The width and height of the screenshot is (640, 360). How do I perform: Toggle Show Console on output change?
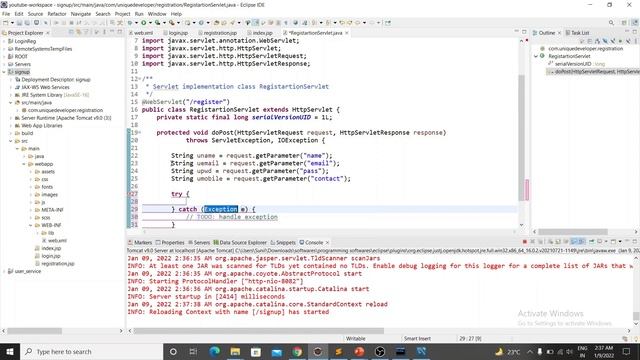coord(573,242)
